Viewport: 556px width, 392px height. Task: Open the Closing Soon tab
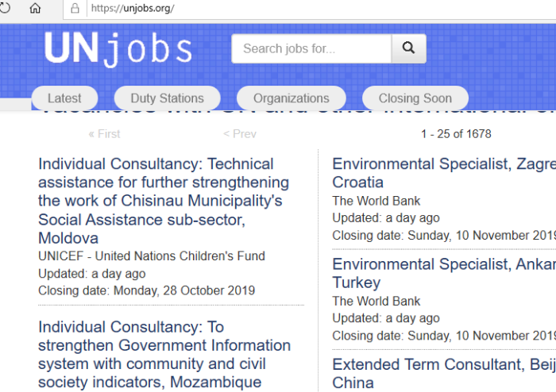coord(415,98)
